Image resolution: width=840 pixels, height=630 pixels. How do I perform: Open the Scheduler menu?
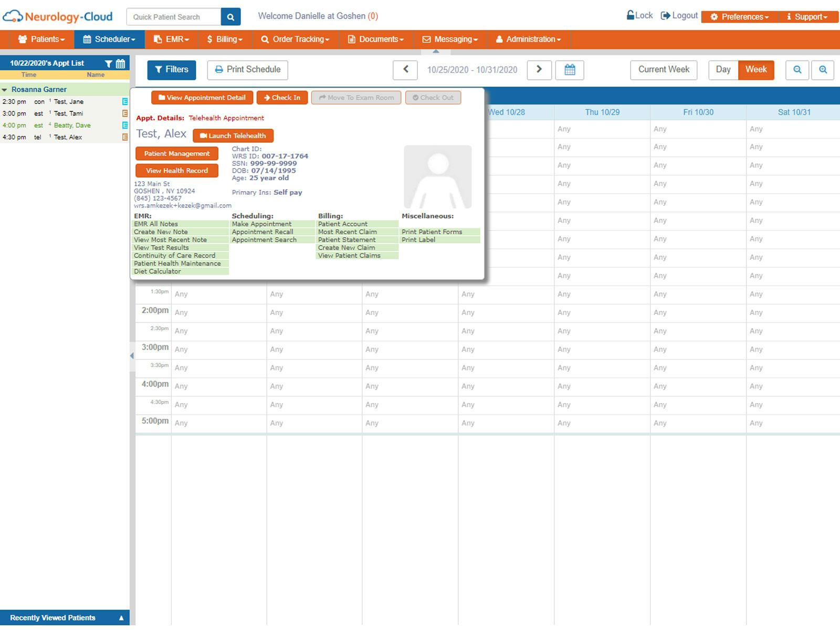click(x=109, y=39)
